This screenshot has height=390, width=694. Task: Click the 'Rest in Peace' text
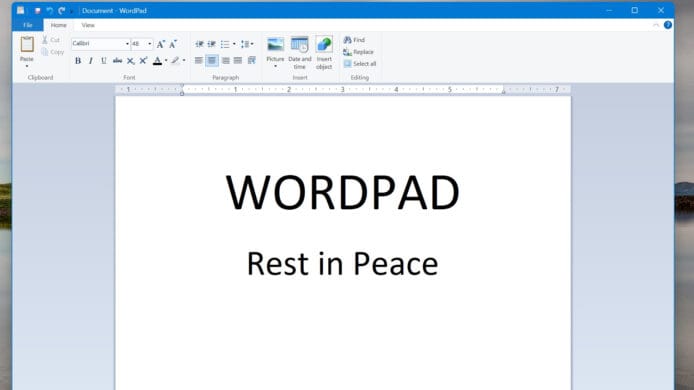coord(343,264)
